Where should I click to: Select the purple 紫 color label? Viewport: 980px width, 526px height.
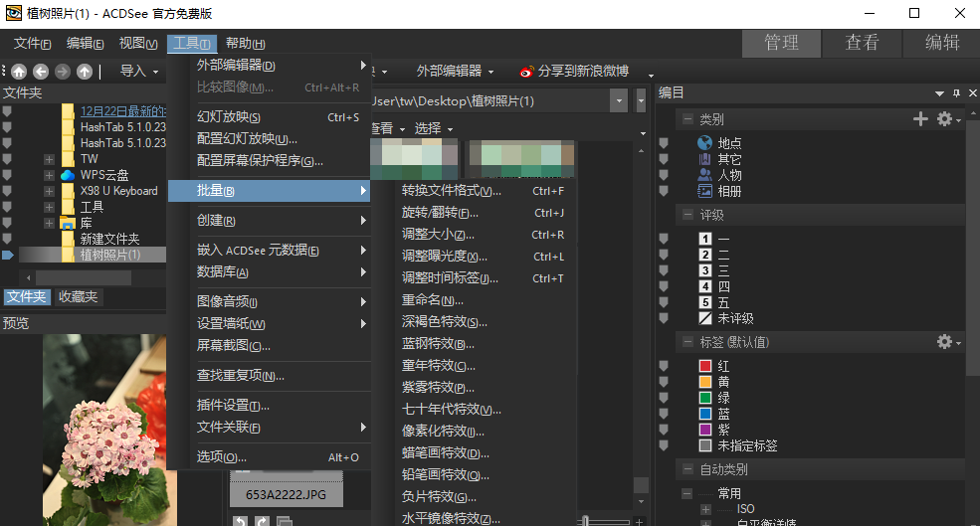(705, 430)
